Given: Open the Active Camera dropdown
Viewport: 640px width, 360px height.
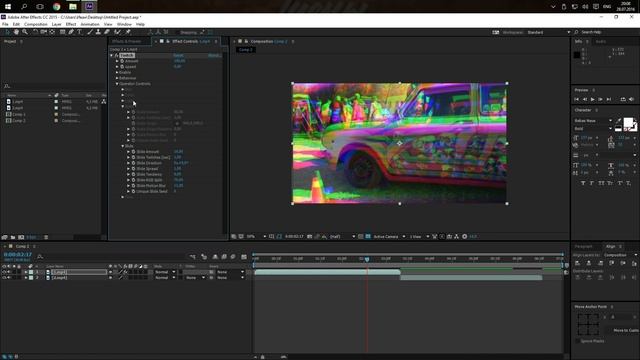Looking at the screenshot, I should click(x=389, y=236).
